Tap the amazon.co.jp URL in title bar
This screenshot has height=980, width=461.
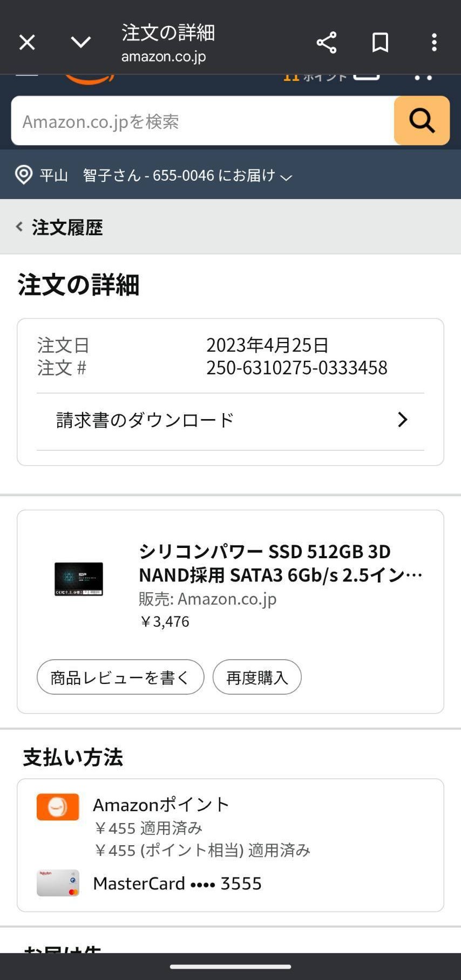click(164, 57)
